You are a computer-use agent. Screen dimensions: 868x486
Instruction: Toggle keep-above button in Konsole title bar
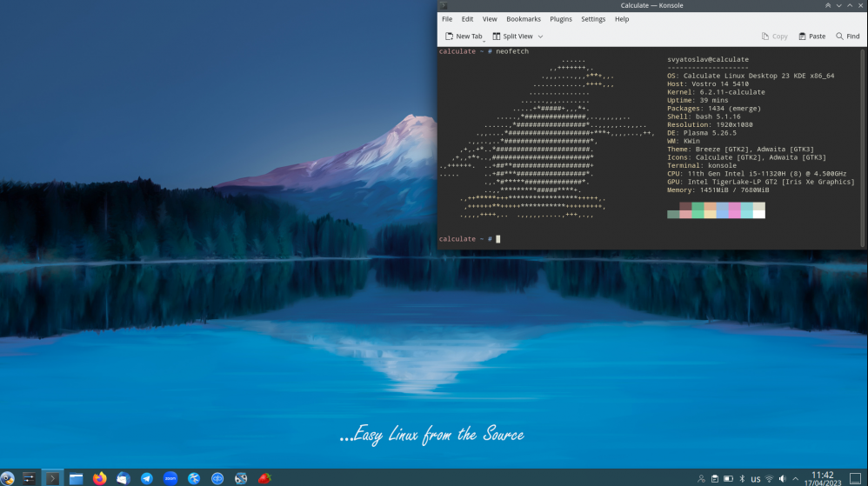pos(828,5)
